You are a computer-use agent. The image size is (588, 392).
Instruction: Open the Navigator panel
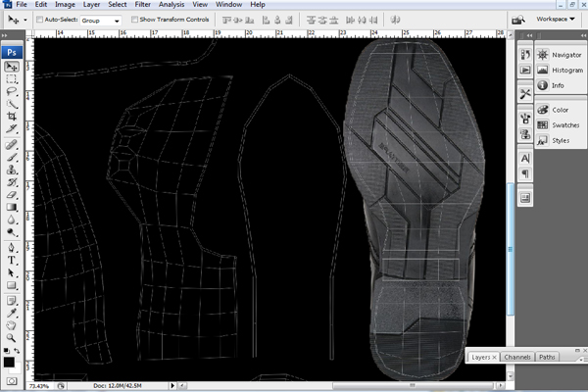pos(560,55)
